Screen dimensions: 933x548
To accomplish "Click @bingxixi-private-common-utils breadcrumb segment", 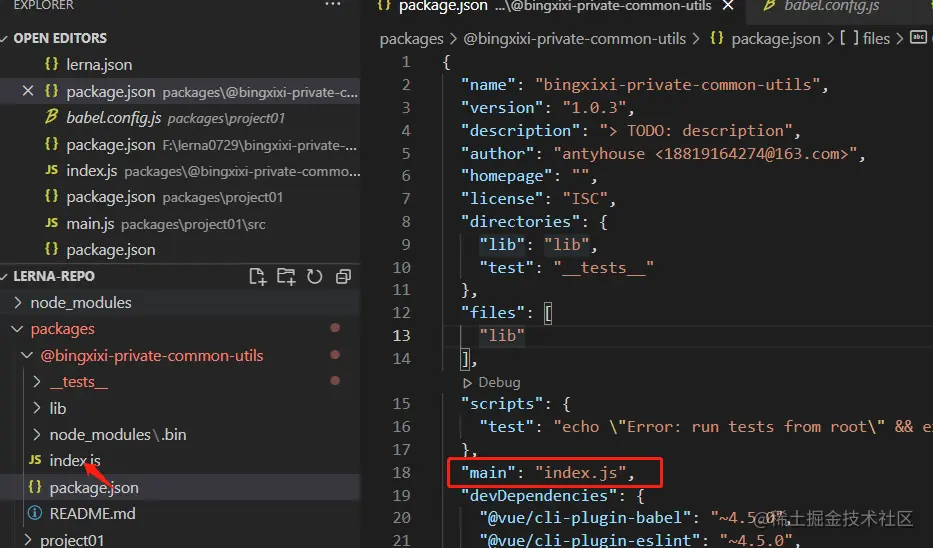I will 574,39.
